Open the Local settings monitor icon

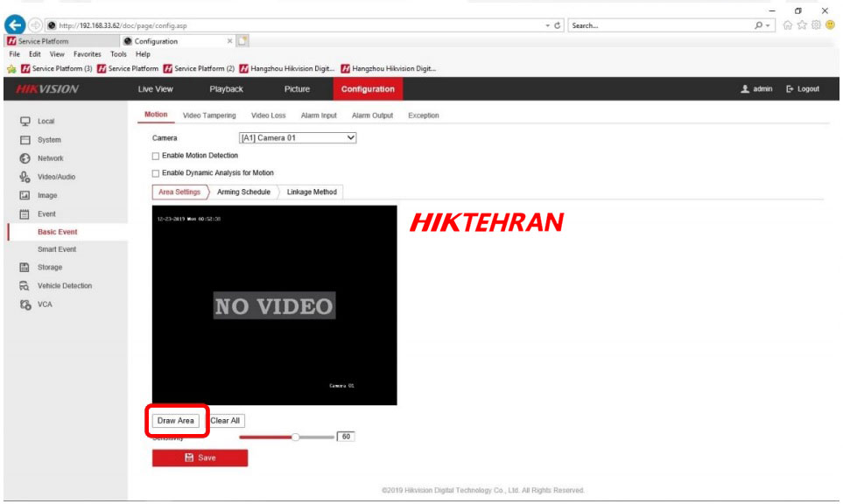tap(25, 122)
